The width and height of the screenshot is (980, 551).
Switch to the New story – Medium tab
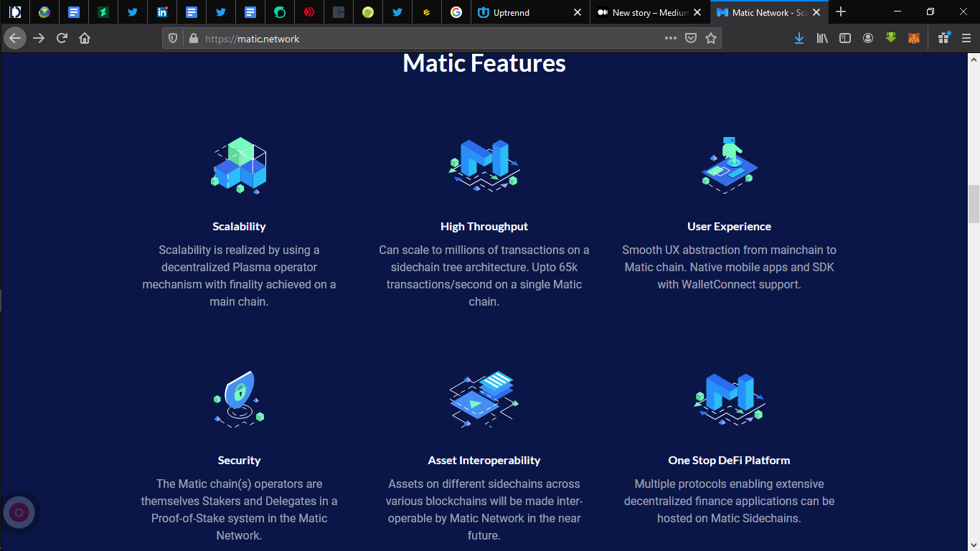click(x=650, y=12)
